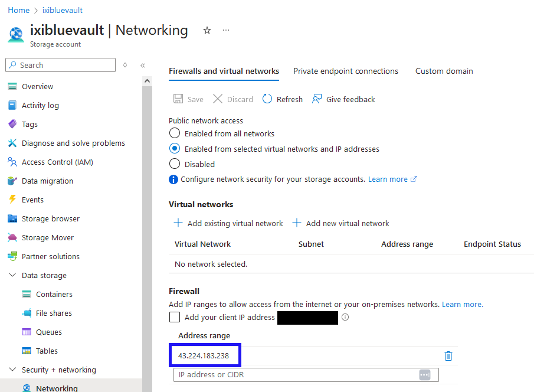The width and height of the screenshot is (534, 392).
Task: Switch to Private endpoint connections tab
Action: click(346, 71)
